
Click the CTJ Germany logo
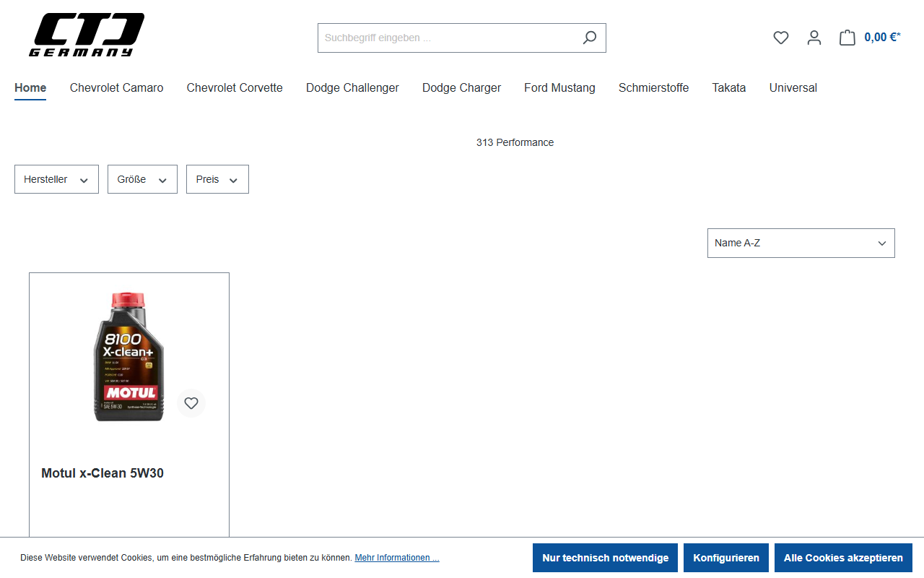(x=87, y=35)
